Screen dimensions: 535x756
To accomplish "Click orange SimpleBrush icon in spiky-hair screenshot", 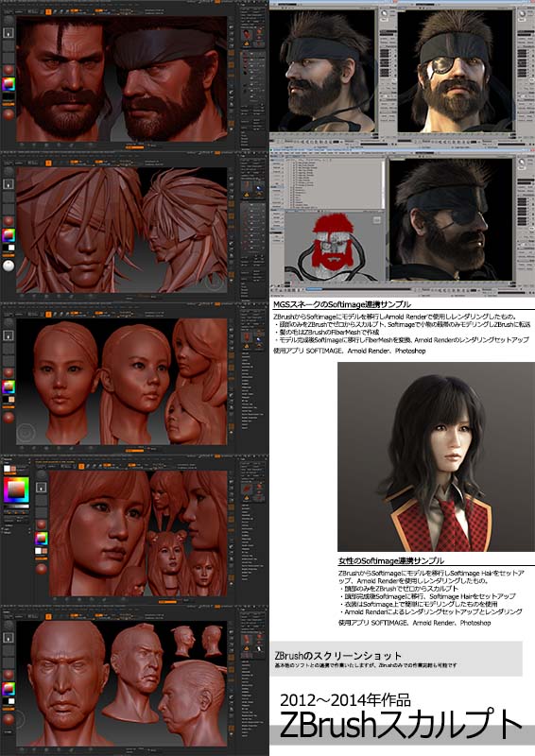I will point(247,195).
